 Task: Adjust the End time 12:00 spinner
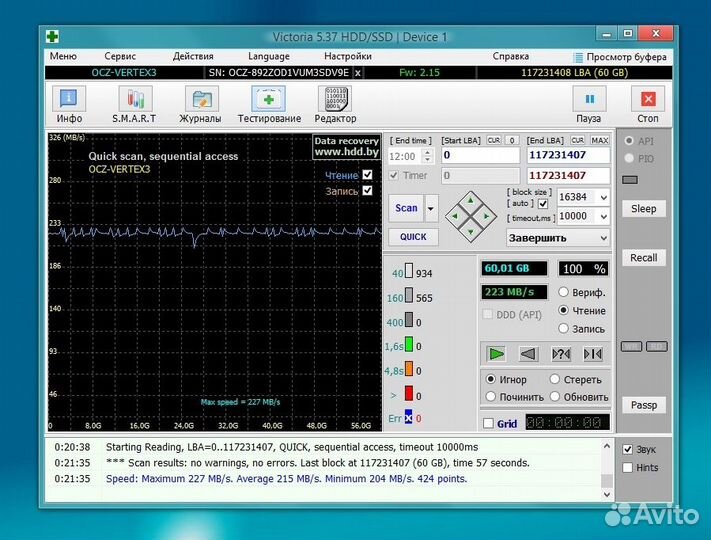point(427,156)
